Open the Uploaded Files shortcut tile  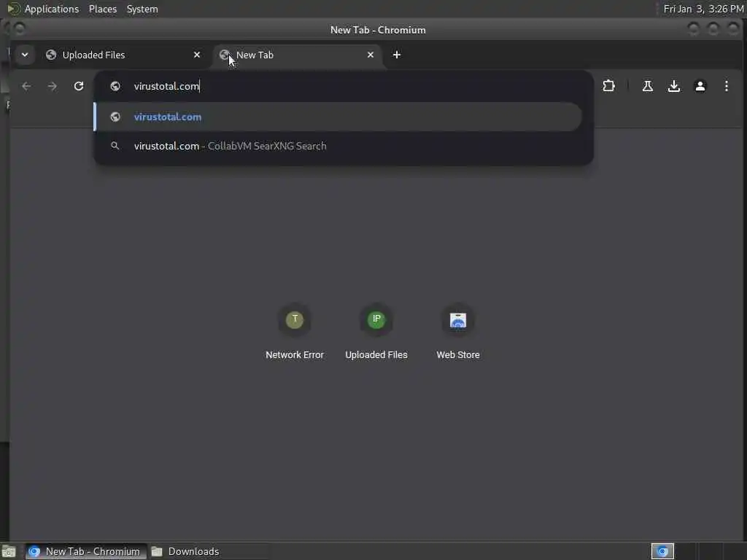tap(376, 332)
